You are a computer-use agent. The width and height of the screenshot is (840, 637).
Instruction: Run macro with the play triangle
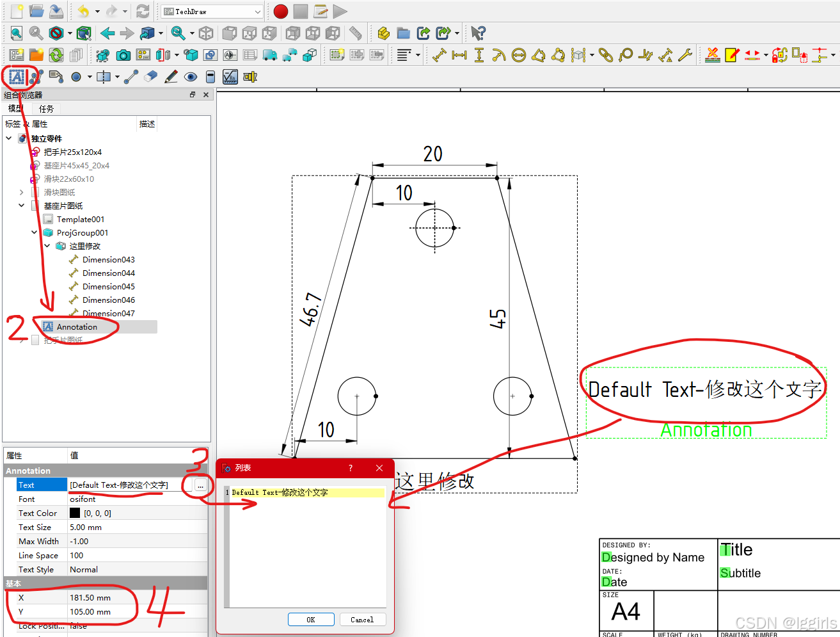(340, 11)
